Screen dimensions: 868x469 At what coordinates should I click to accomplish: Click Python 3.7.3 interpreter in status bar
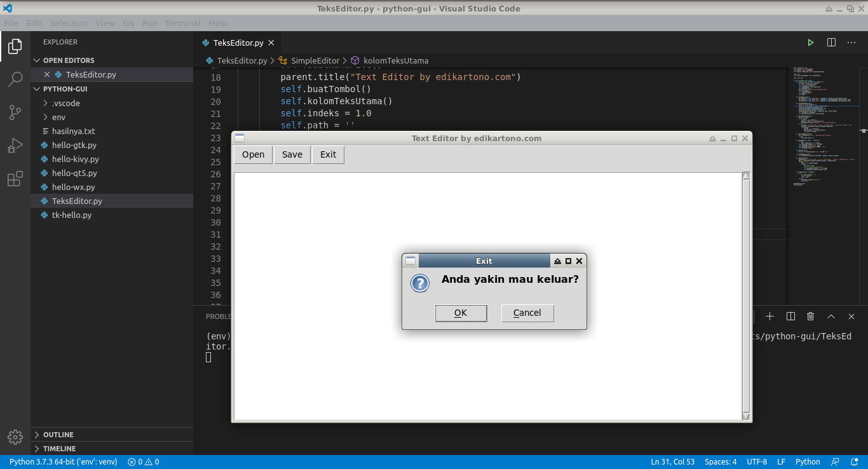click(63, 462)
